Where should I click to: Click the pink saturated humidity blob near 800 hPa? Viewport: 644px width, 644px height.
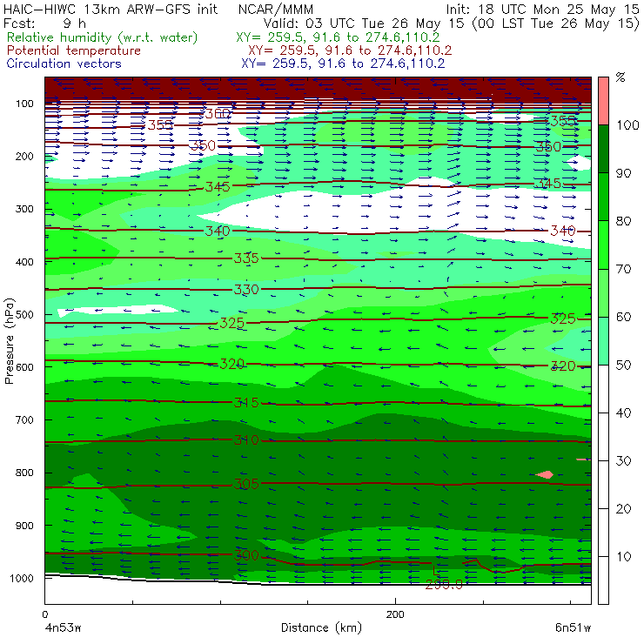546,475
